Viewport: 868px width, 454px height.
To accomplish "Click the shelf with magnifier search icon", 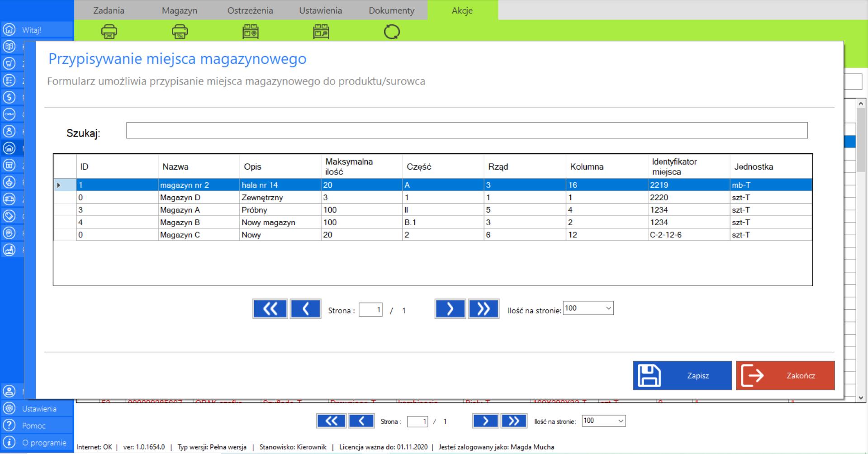I will coord(321,32).
